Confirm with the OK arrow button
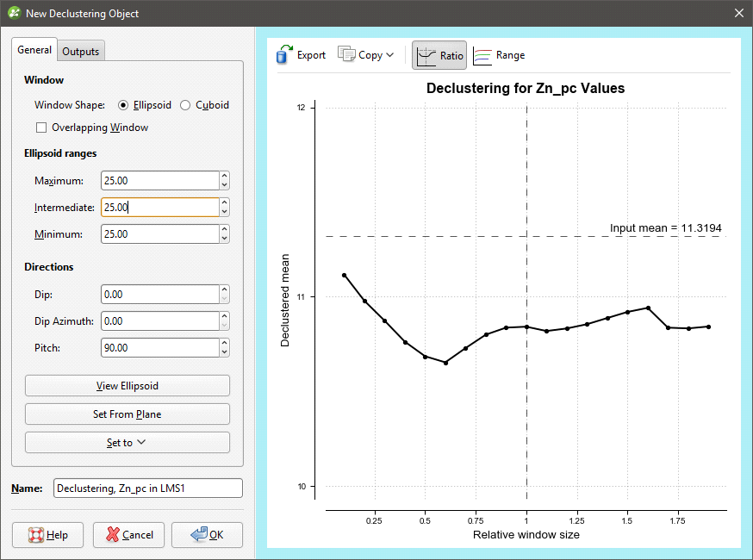 click(207, 535)
